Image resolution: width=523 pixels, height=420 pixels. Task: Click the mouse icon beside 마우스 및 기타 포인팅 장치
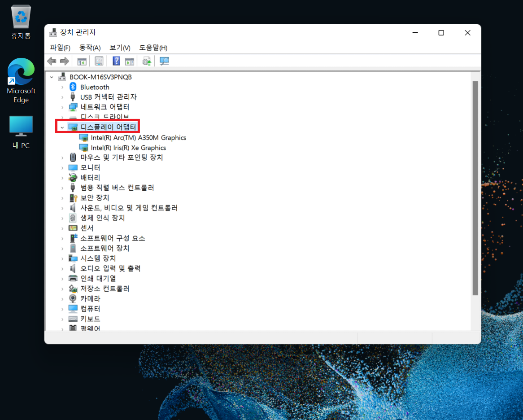tap(73, 157)
